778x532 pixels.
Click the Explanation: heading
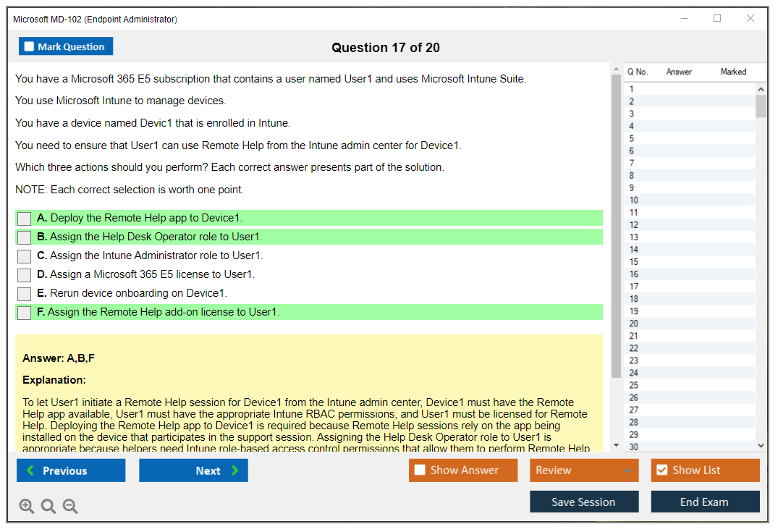pos(54,380)
